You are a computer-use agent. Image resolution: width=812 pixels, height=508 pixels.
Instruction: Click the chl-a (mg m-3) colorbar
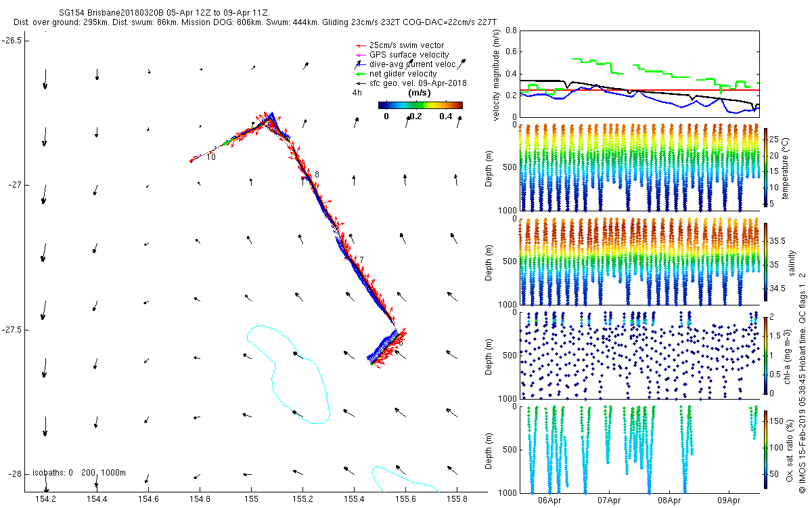[766, 355]
